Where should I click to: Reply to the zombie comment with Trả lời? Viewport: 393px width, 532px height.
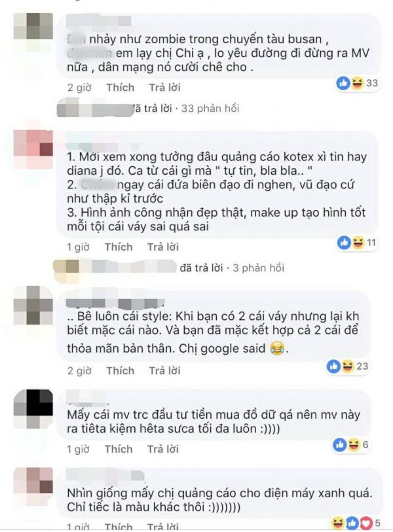[165, 88]
